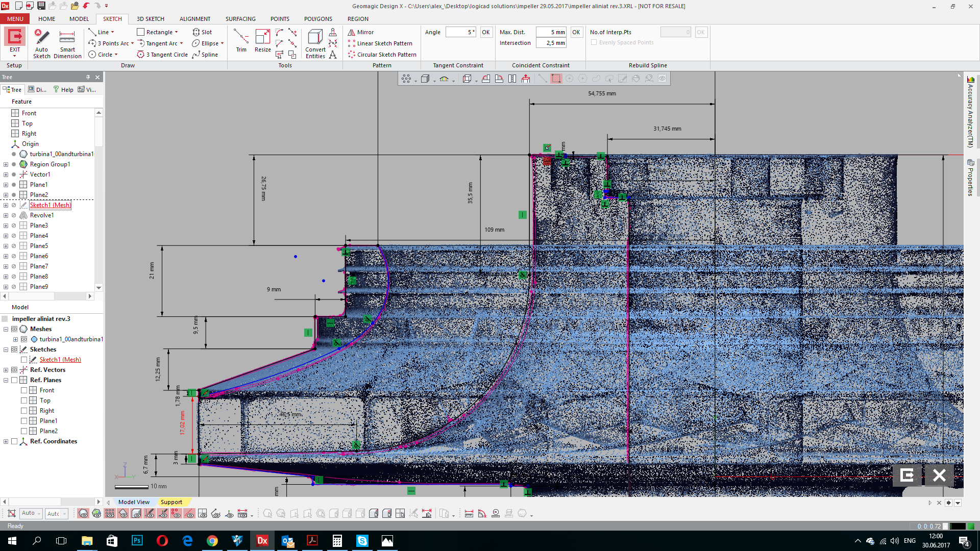
Task: Select the Ellipse draw tool
Action: click(x=206, y=43)
